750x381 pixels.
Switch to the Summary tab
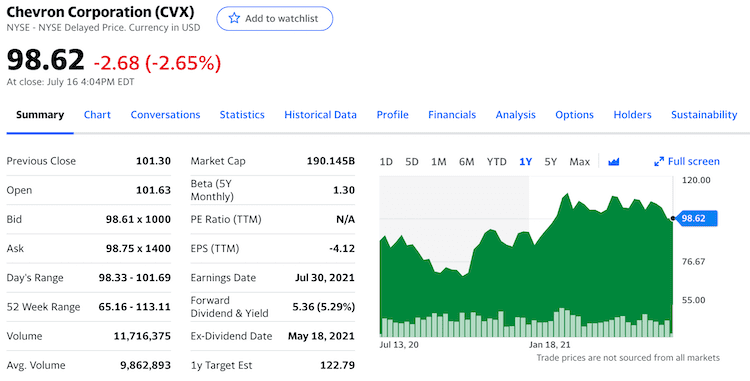click(x=40, y=115)
